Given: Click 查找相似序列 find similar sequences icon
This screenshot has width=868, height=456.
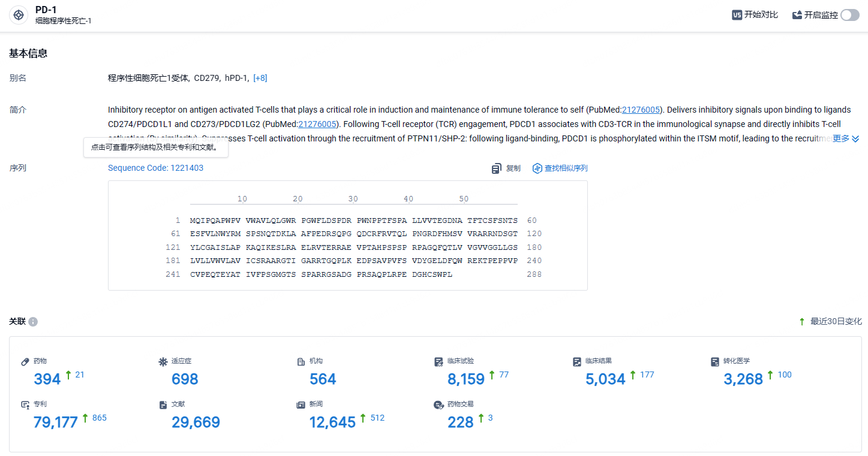Looking at the screenshot, I should point(537,168).
